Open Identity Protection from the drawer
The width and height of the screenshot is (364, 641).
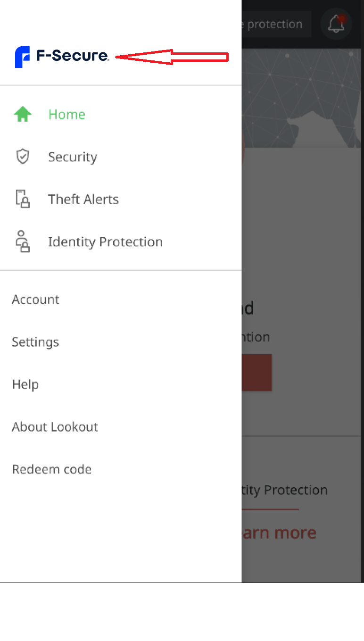tap(105, 242)
